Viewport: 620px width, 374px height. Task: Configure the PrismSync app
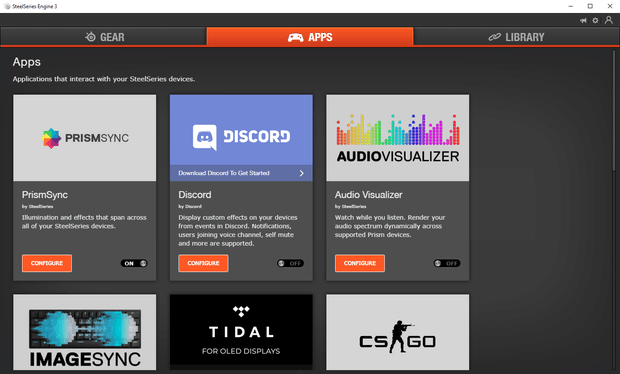[47, 263]
